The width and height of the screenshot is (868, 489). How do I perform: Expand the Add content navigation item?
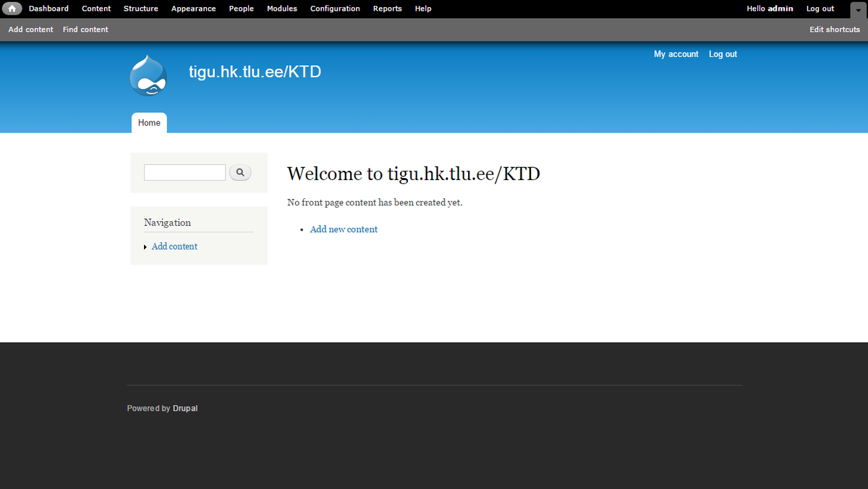point(146,246)
